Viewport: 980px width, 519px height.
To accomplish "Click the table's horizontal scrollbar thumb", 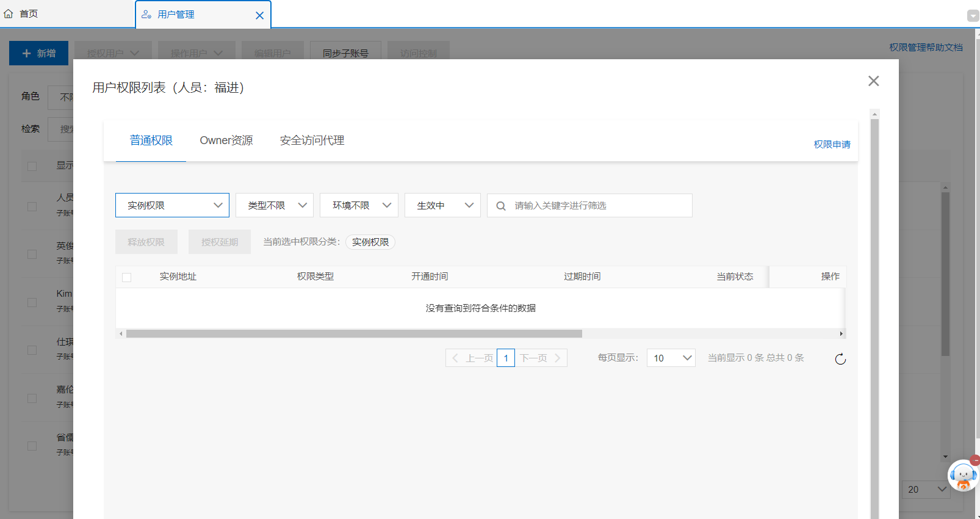I will [354, 334].
